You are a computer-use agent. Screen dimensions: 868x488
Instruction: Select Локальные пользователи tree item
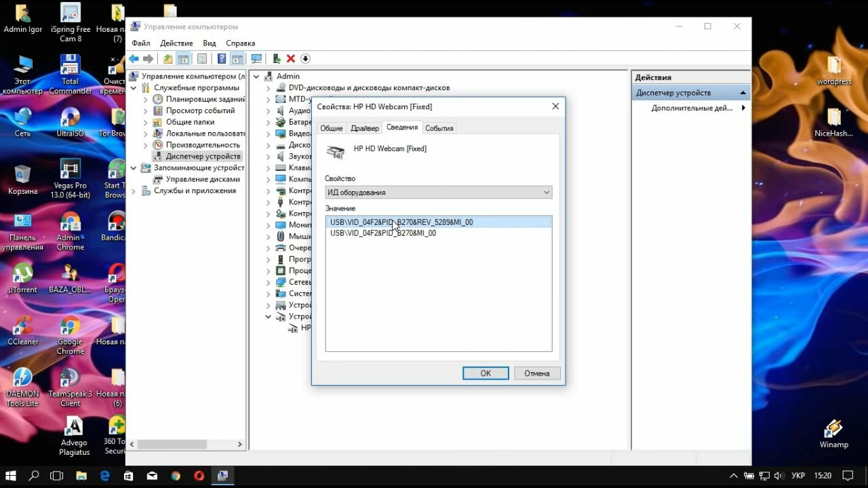point(199,134)
